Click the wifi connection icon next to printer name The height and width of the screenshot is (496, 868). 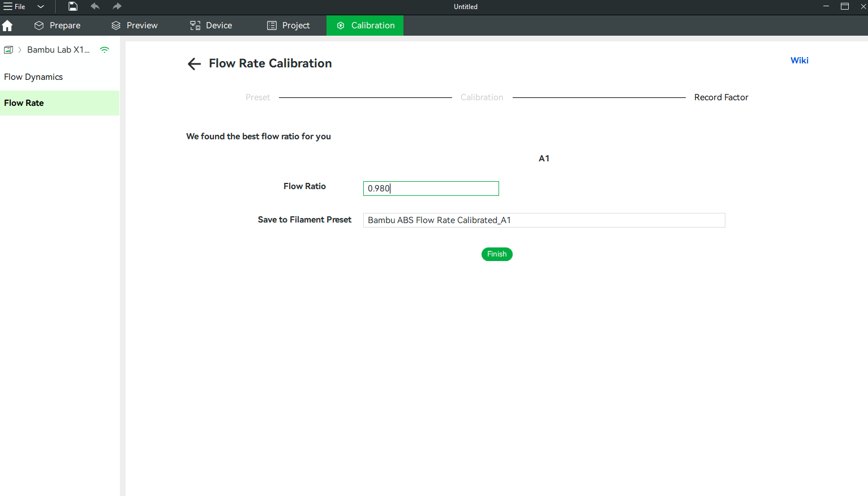[104, 49]
